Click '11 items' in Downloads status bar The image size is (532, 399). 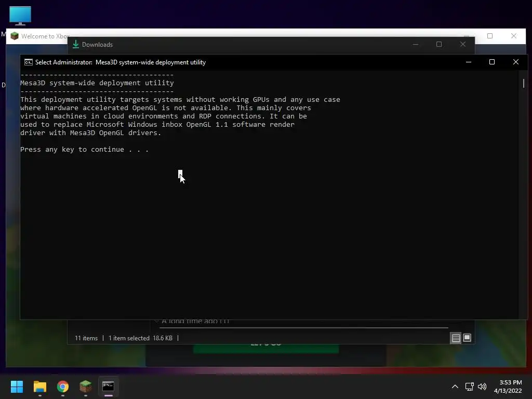[86, 338]
